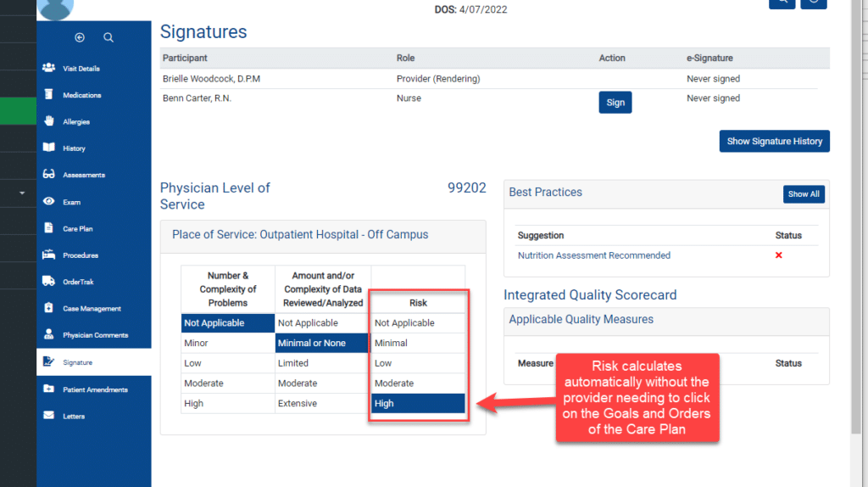Image resolution: width=868 pixels, height=487 pixels.
Task: Click Show Signature History button
Action: (x=774, y=142)
